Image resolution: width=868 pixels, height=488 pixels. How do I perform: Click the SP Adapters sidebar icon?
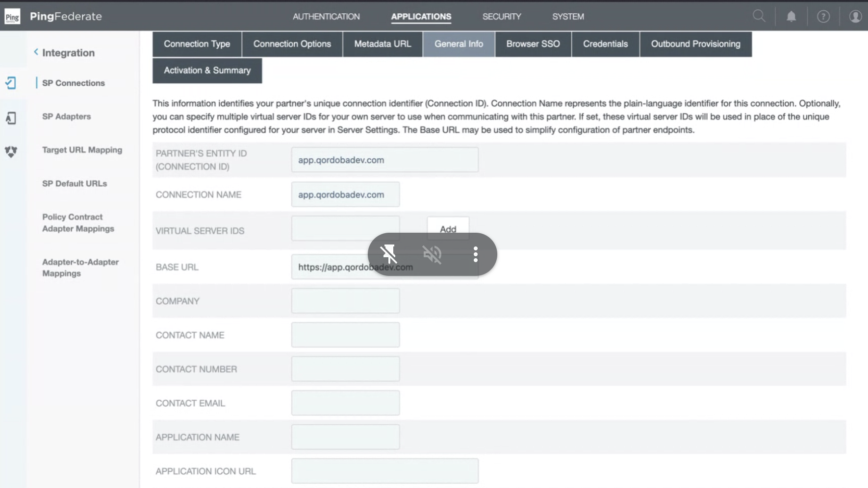11,118
